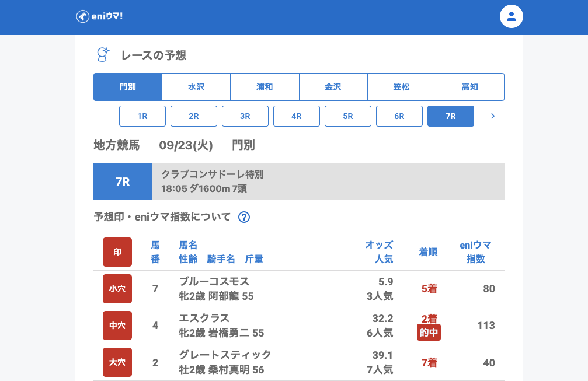Switch to the 水沢 racetrack tab
Screen dimensions: 588x381
click(196, 87)
